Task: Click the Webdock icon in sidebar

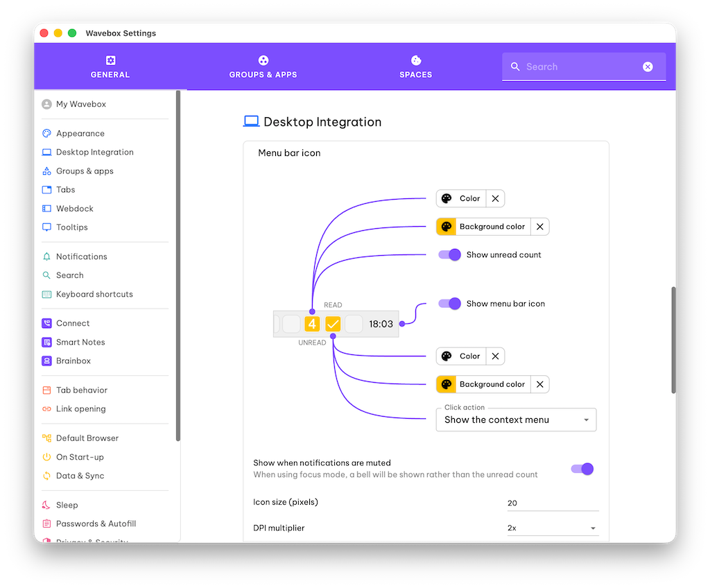Action: pyautogui.click(x=46, y=208)
